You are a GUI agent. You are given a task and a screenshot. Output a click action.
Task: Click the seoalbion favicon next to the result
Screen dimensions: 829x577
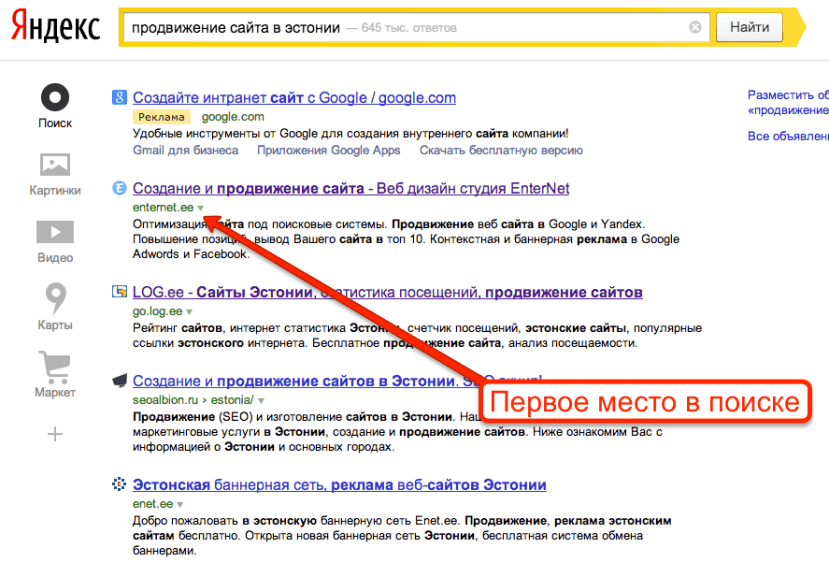coord(120,380)
